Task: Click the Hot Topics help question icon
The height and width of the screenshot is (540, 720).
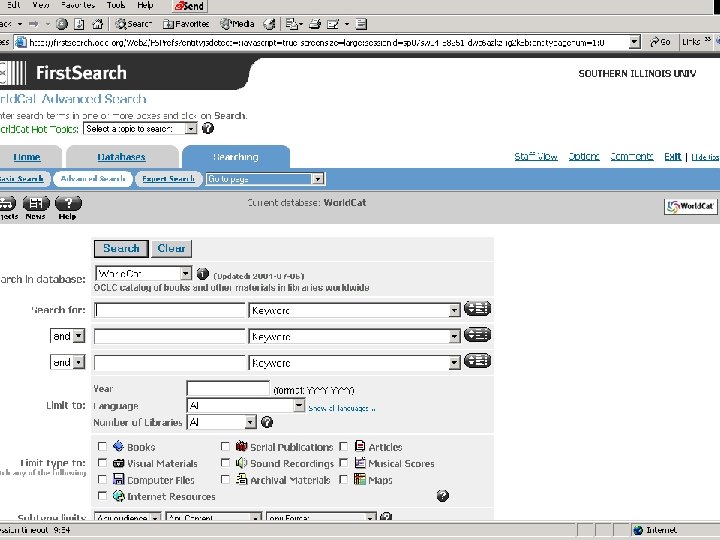Action: click(x=208, y=129)
